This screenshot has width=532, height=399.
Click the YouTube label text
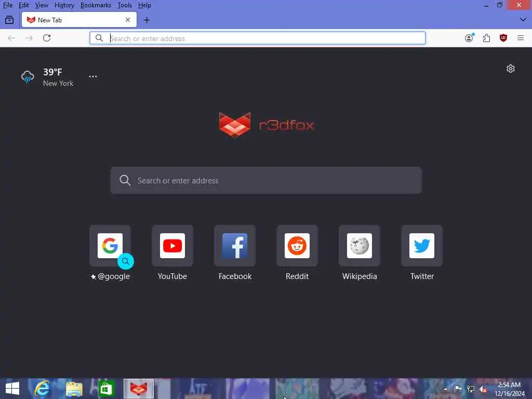coord(172,276)
